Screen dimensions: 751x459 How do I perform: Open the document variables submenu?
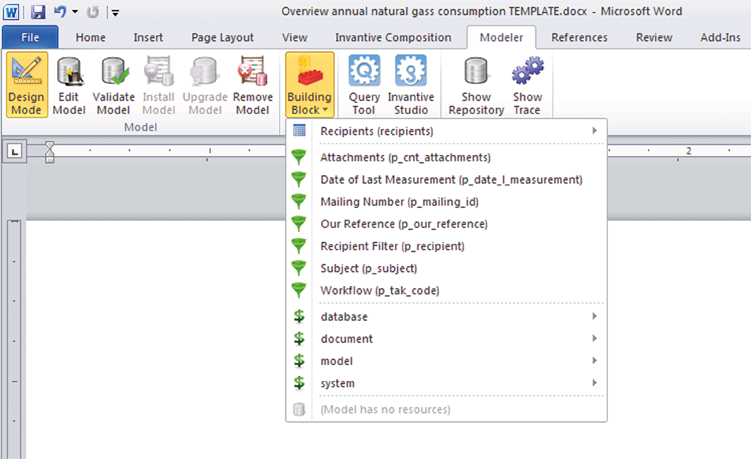pyautogui.click(x=446, y=339)
